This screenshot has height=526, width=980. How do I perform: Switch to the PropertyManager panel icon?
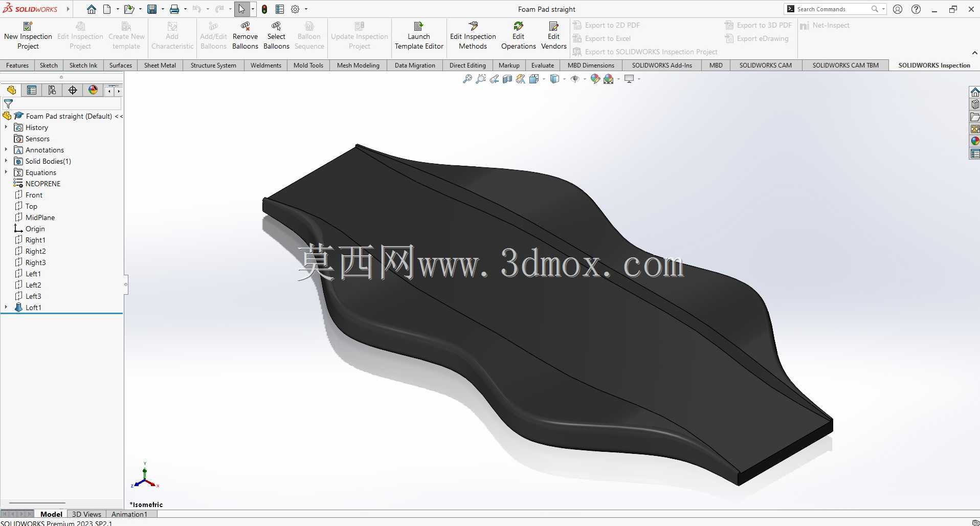32,91
